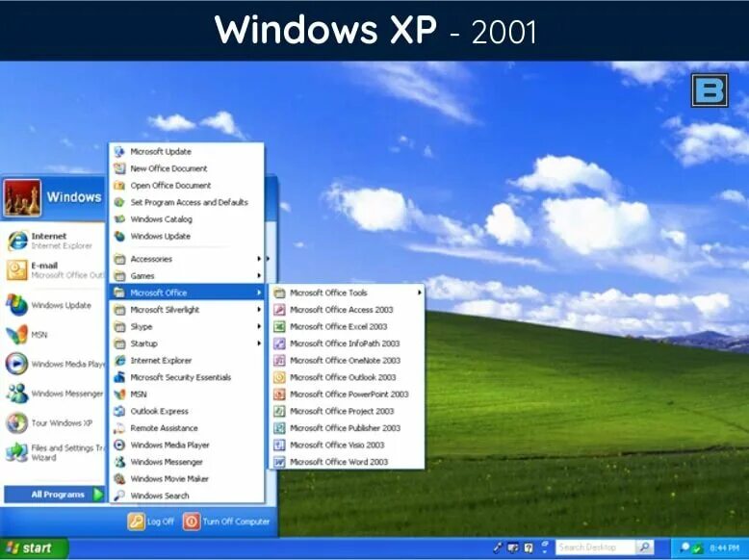Click the help question mark taskbar icon
Image resolution: width=749 pixels, height=560 pixels.
click(529, 547)
